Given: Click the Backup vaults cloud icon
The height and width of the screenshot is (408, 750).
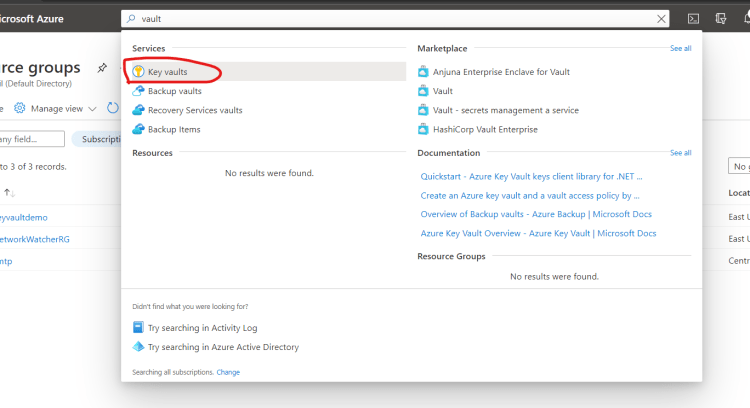Looking at the screenshot, I should pos(138,91).
